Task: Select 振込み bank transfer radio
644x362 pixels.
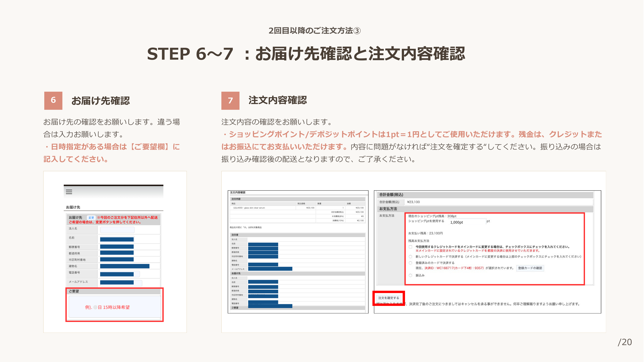Action: coord(410,275)
